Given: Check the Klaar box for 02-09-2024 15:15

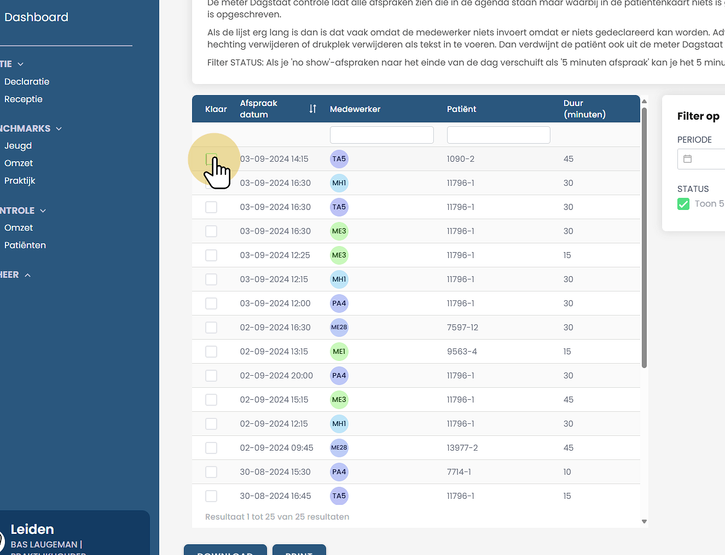Looking at the screenshot, I should coord(211,399).
